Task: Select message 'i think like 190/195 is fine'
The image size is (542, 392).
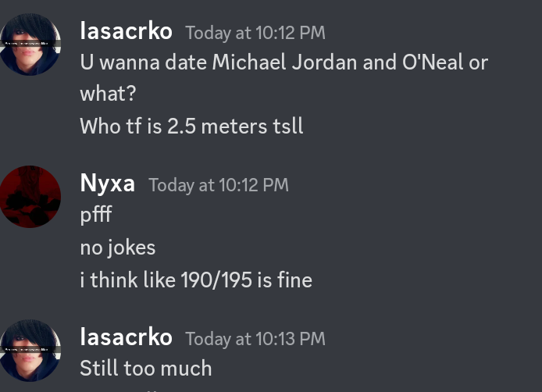Action: 196,280
